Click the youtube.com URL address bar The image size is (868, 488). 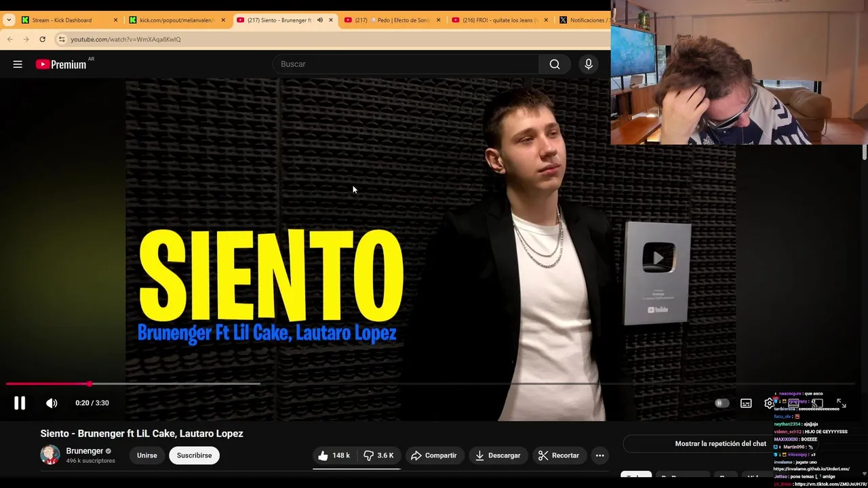click(332, 39)
